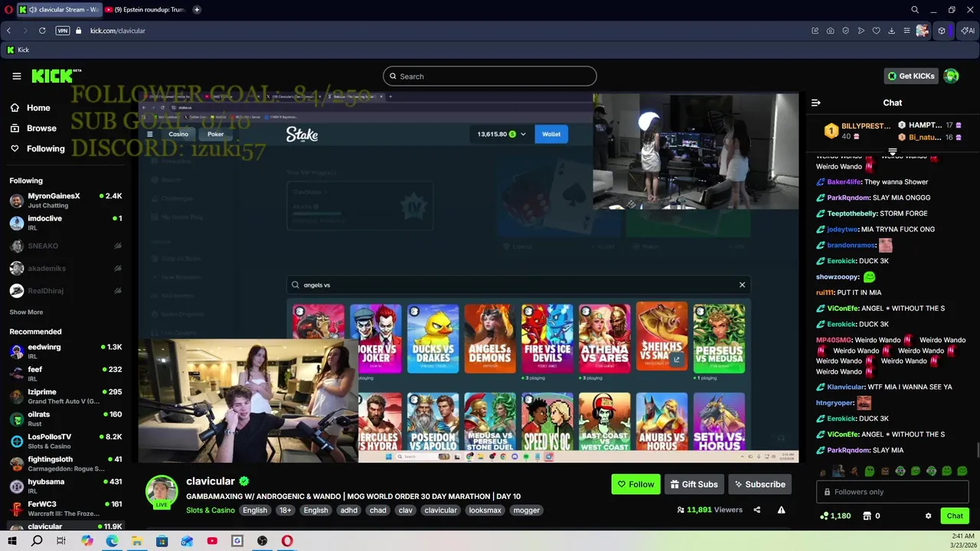Open the user profile avatar menu
The width and height of the screenshot is (980, 551).
pyautogui.click(x=951, y=76)
